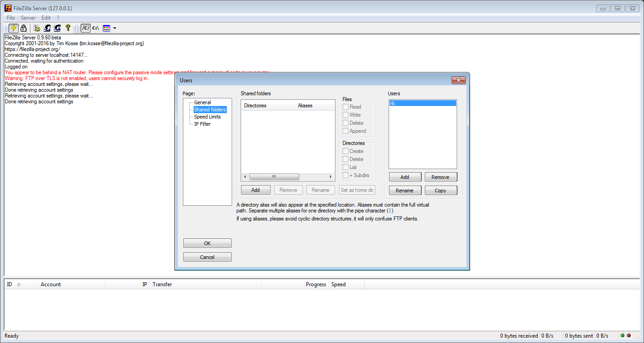This screenshot has width=644, height=343.
Task: Open the ? help menu
Action: click(58, 18)
